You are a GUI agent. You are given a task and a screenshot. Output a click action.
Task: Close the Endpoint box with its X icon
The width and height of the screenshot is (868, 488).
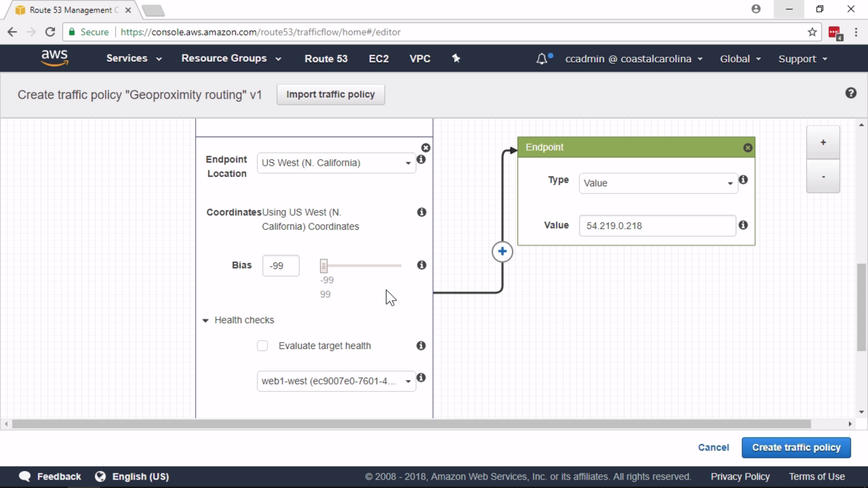tap(748, 148)
